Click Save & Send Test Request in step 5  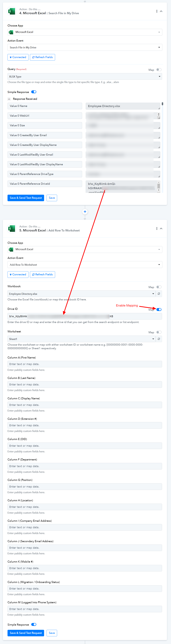[x=26, y=633]
